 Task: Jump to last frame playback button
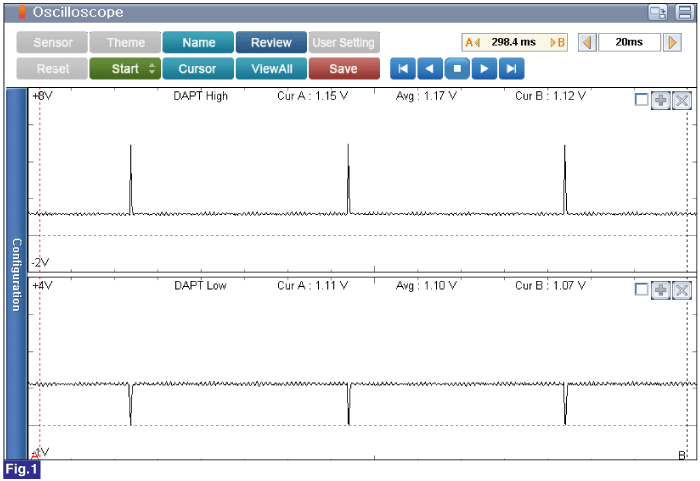[x=512, y=69]
